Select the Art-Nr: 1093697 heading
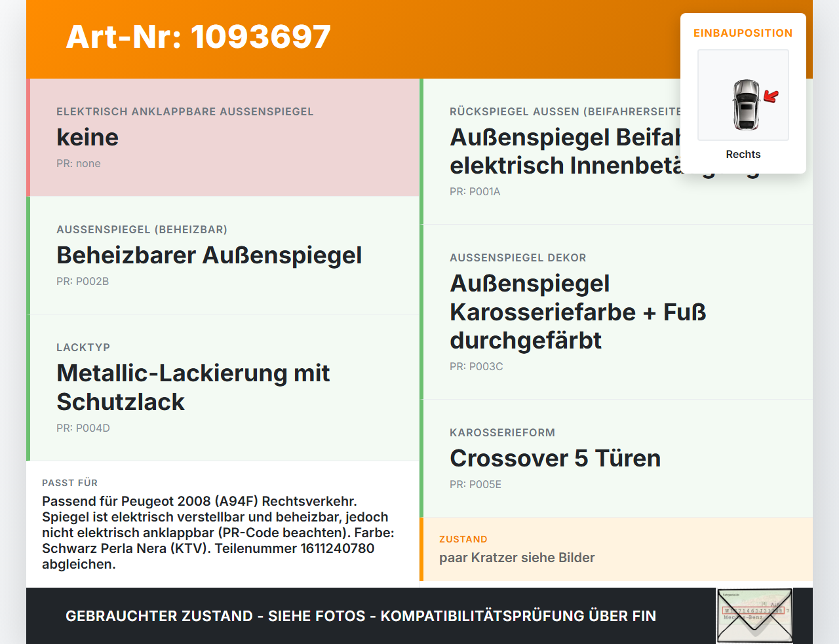 (199, 37)
